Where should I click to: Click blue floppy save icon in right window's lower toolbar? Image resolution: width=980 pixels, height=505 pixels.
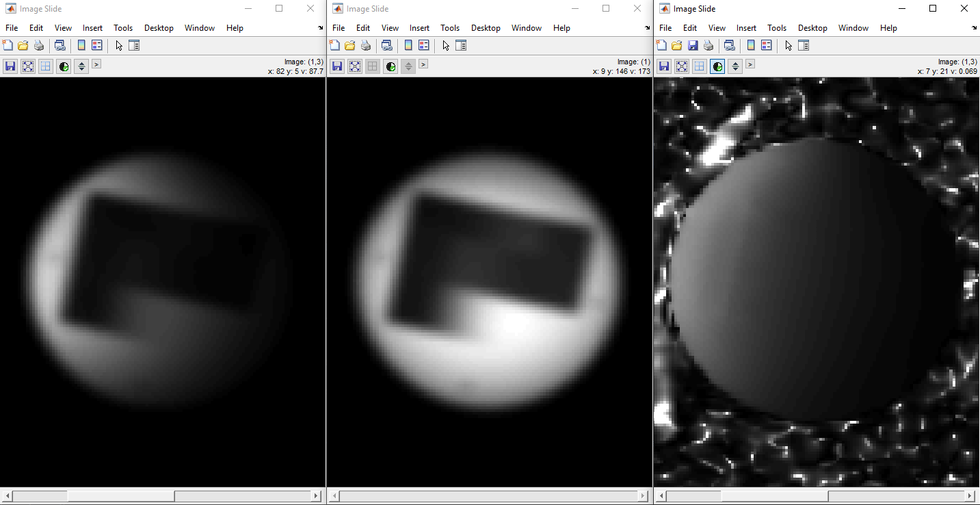[664, 66]
